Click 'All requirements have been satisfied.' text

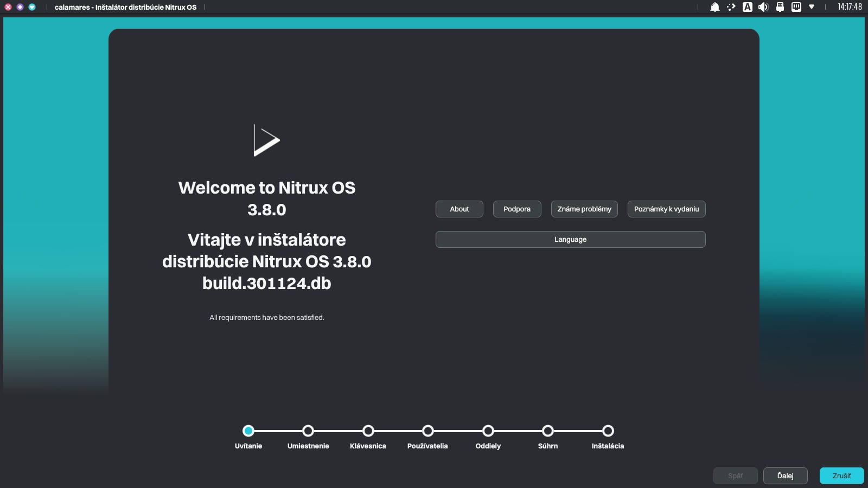[267, 318]
